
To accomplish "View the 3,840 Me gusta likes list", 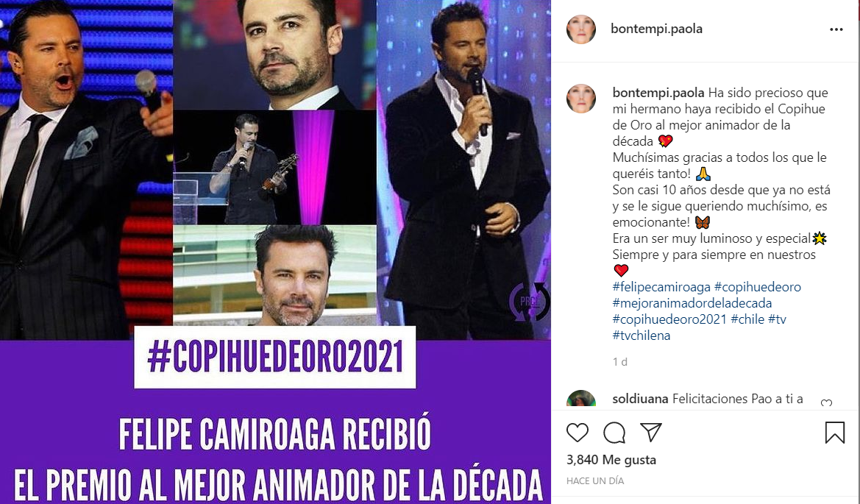I will pyautogui.click(x=611, y=460).
